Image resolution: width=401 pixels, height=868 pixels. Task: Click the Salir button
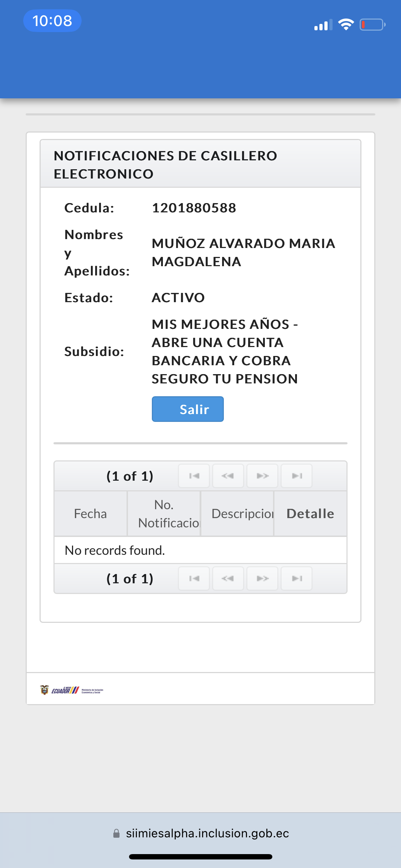[x=188, y=409]
